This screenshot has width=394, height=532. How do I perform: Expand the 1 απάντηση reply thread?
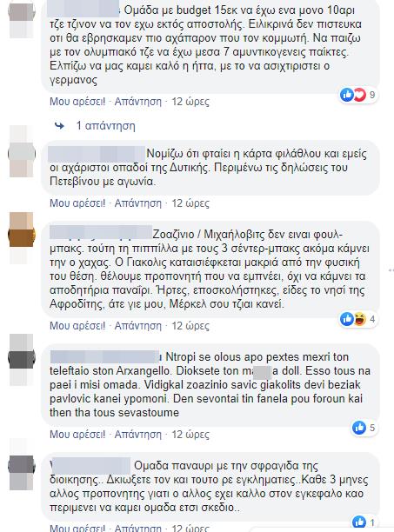pyautogui.click(x=105, y=126)
